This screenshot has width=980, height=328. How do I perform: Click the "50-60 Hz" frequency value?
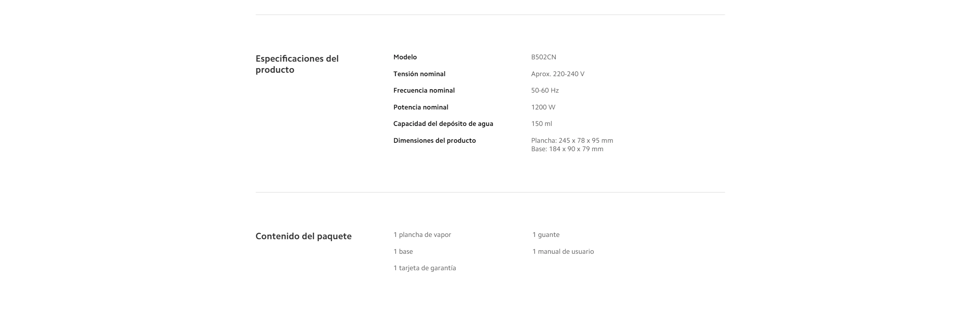pyautogui.click(x=545, y=90)
